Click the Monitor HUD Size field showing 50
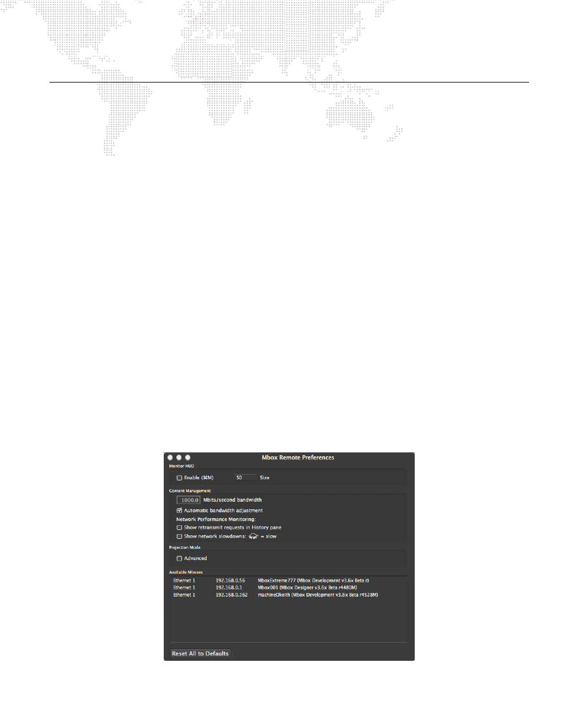 point(245,477)
